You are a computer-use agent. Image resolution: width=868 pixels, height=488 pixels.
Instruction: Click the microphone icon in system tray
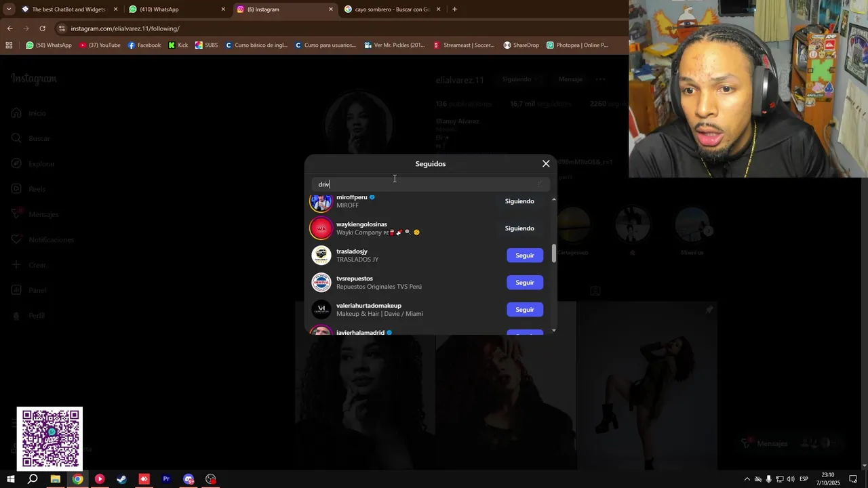coord(768,479)
